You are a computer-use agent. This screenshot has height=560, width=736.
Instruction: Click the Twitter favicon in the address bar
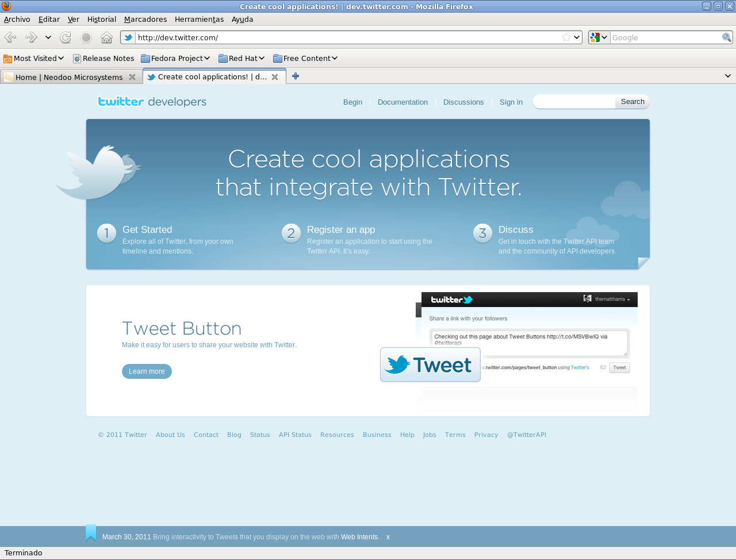click(x=128, y=37)
